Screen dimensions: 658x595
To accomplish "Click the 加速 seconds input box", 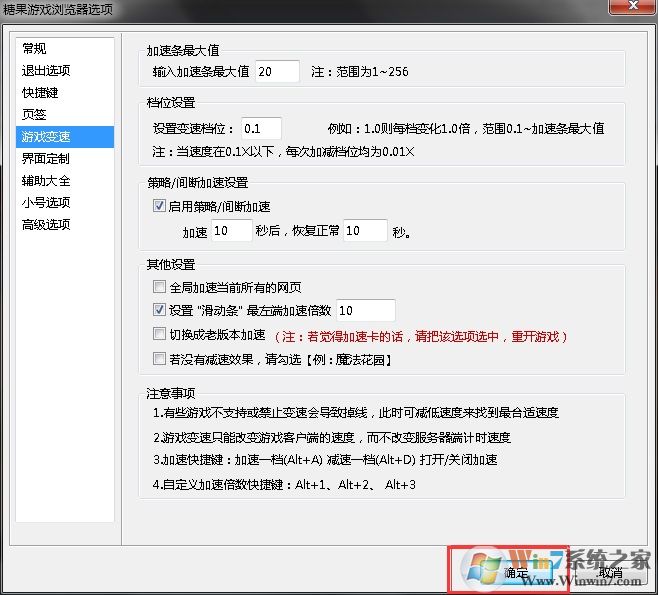I will pos(232,231).
